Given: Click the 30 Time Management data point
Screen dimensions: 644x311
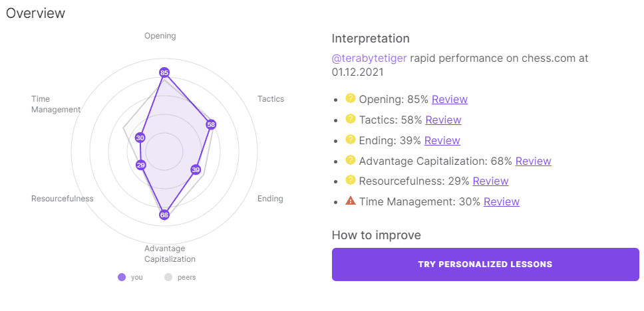Looking at the screenshot, I should [140, 138].
